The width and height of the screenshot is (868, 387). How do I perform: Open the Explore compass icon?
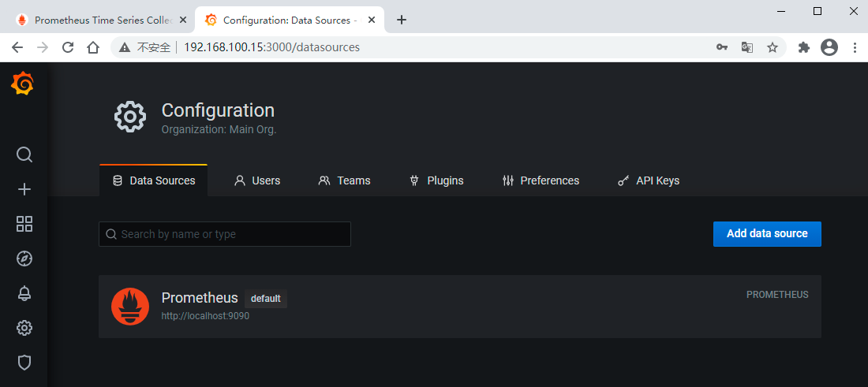point(24,259)
